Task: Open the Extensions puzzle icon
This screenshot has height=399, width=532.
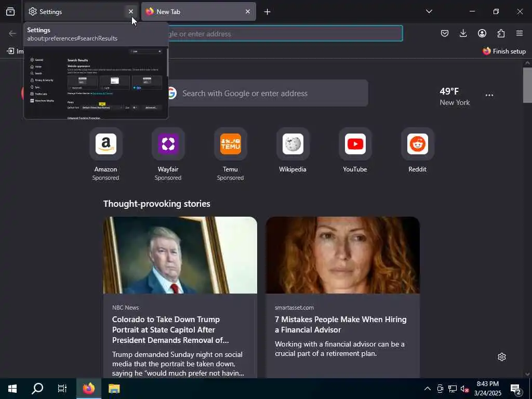Action: click(501, 33)
